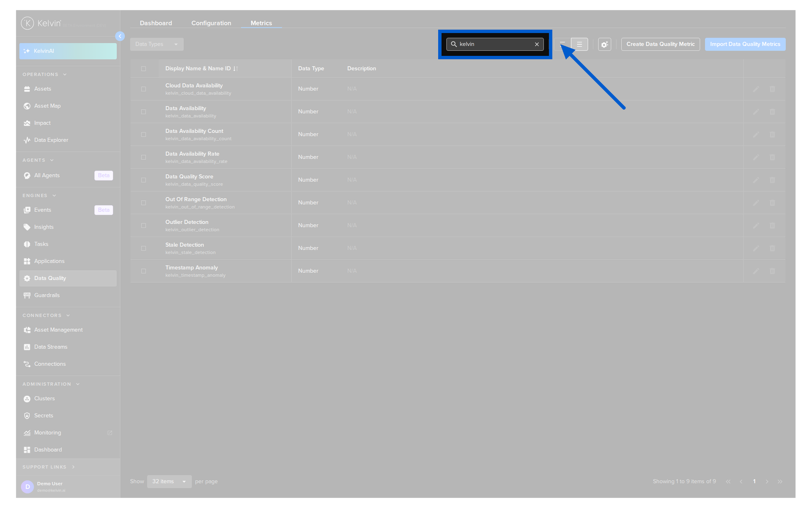Open the KelvinAI assistant button

point(68,51)
